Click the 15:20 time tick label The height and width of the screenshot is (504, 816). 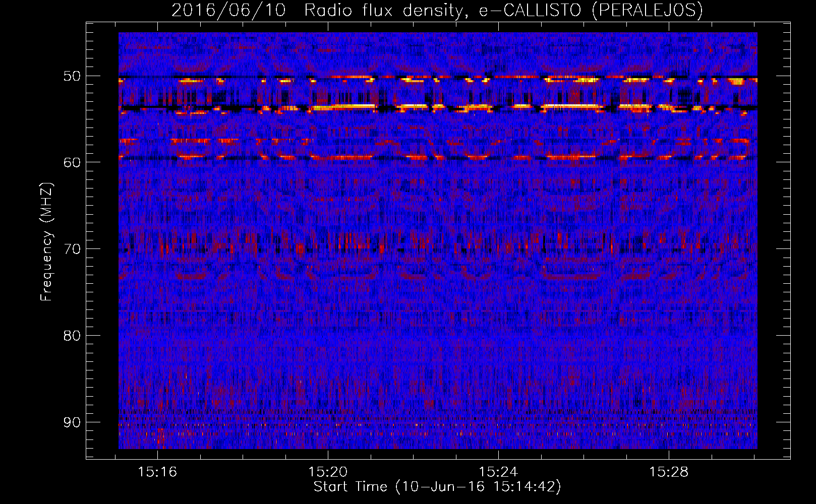pyautogui.click(x=328, y=472)
